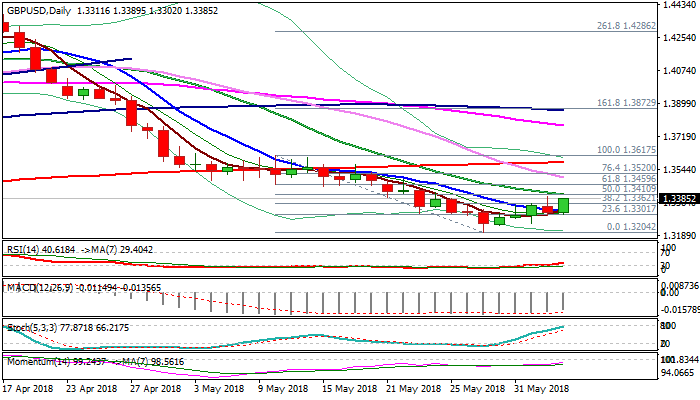Click the 1.44340 price axis label
This screenshot has width=700, height=400.
pyautogui.click(x=679, y=6)
